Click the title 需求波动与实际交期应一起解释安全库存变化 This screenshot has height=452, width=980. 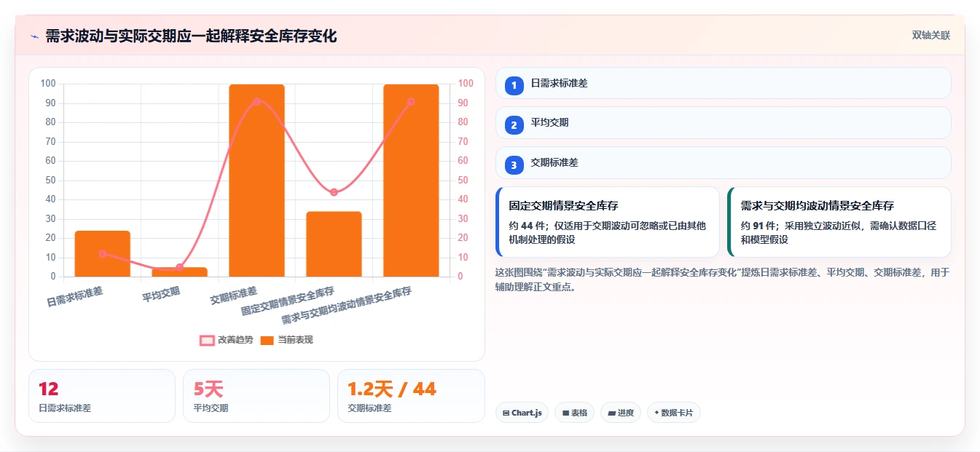tap(191, 36)
